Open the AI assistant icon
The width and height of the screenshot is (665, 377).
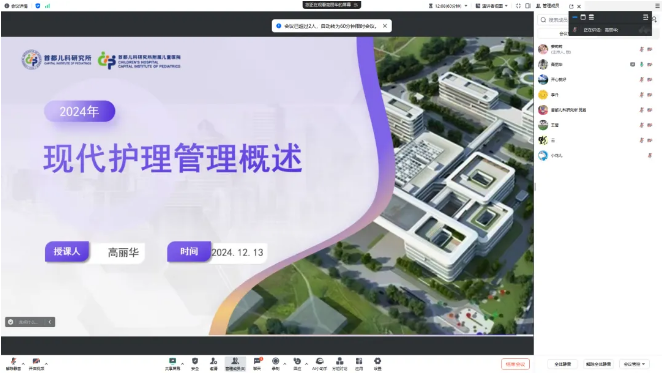tap(319, 362)
